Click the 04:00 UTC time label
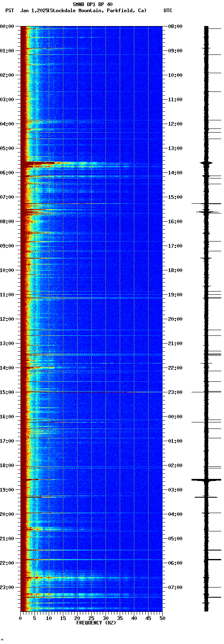This screenshot has height=644, width=224. pyautogui.click(x=175, y=514)
